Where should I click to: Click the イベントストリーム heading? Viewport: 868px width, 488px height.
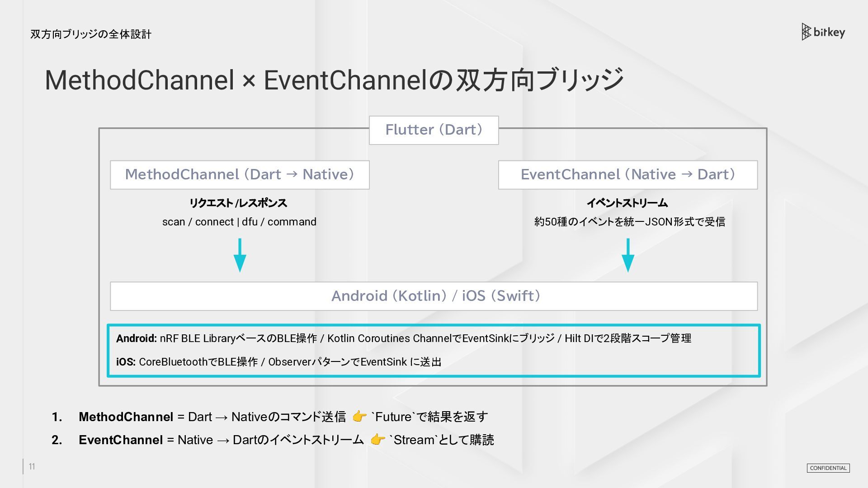click(x=627, y=203)
